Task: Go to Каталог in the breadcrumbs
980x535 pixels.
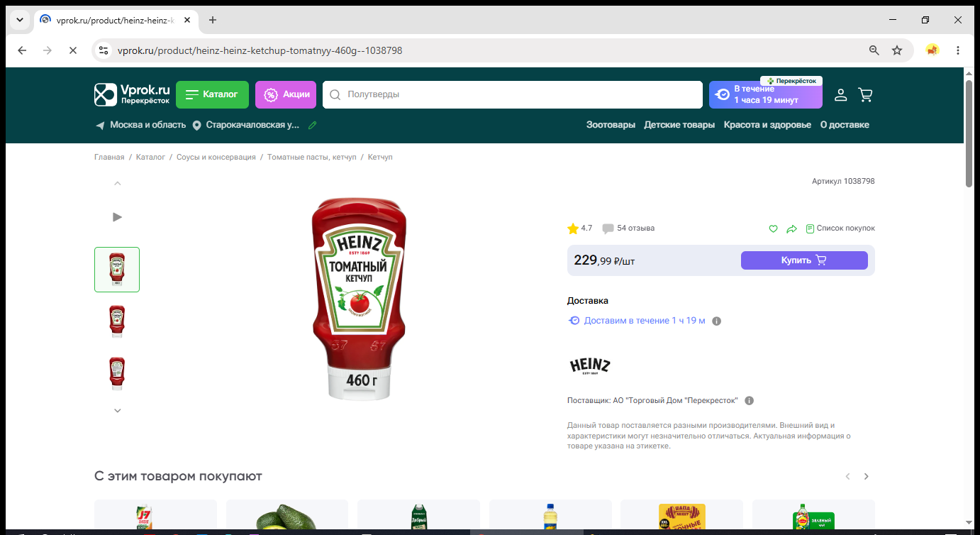Action: pos(150,157)
